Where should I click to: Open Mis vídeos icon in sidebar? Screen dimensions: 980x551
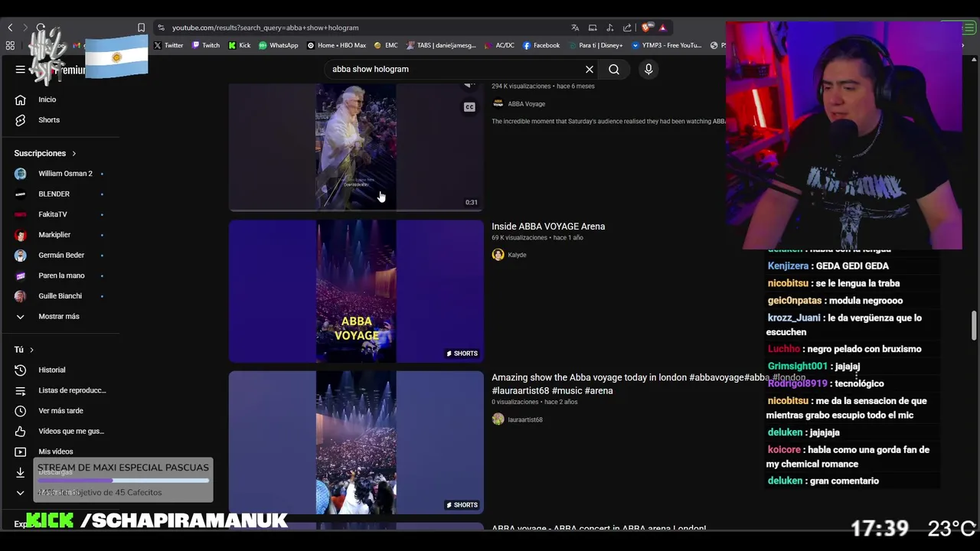(x=21, y=452)
